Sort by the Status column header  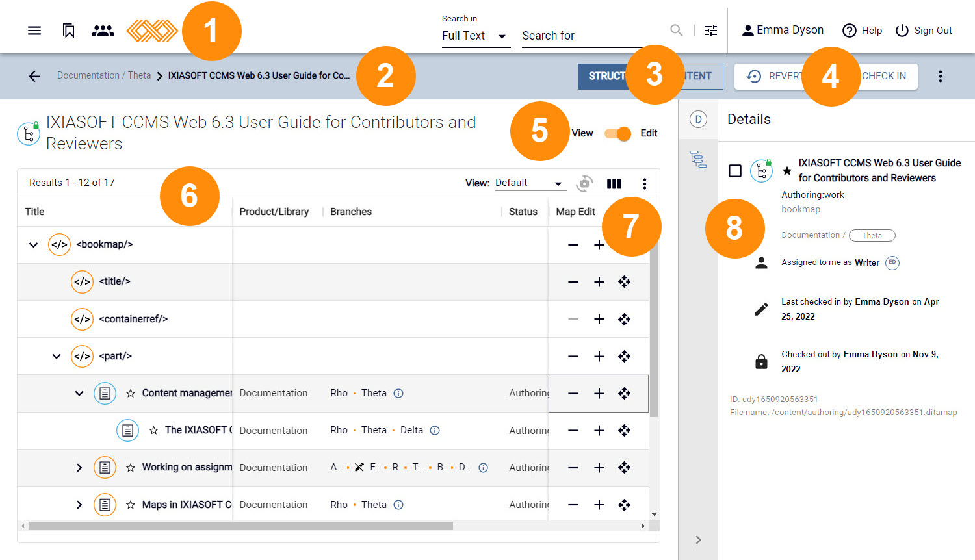point(523,212)
